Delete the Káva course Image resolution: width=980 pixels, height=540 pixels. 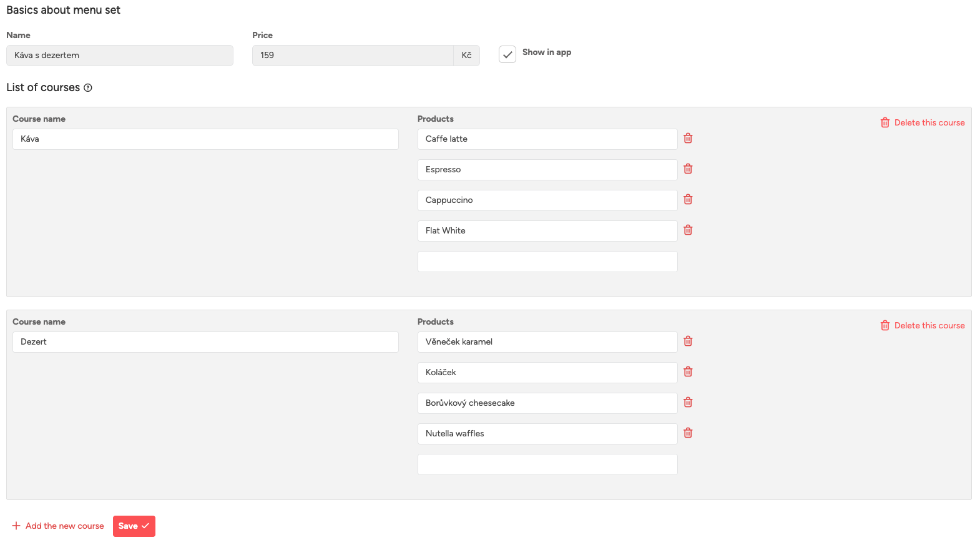[923, 123]
